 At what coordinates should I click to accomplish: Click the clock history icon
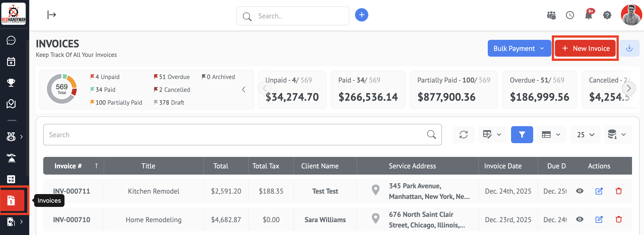[570, 15]
